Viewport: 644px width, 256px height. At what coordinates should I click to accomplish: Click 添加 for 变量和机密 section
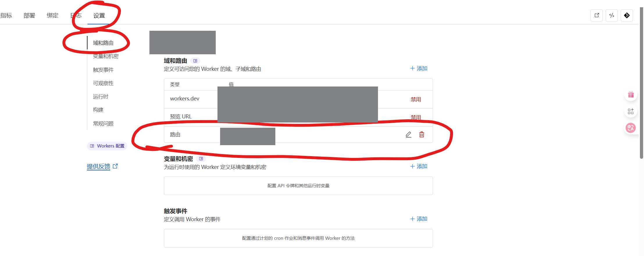pos(419,166)
